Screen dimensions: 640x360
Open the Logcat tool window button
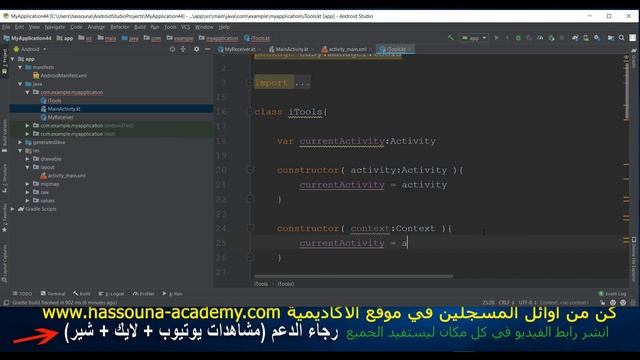coord(111,293)
